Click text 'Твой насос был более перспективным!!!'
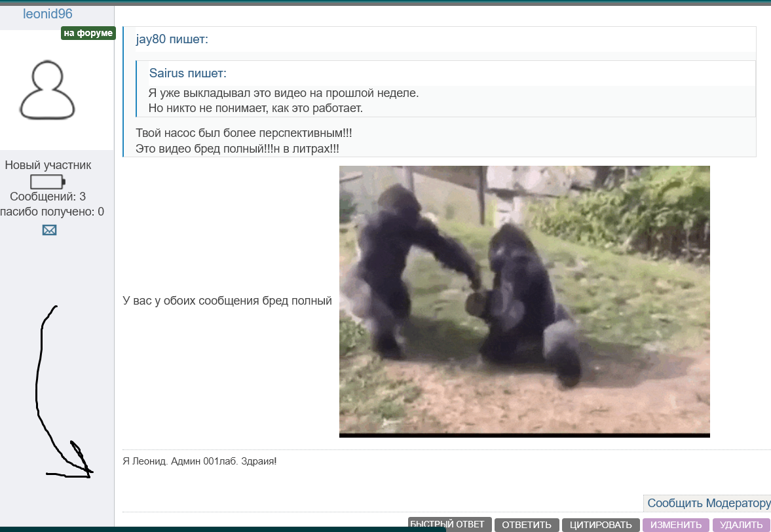771x532 pixels. (244, 133)
